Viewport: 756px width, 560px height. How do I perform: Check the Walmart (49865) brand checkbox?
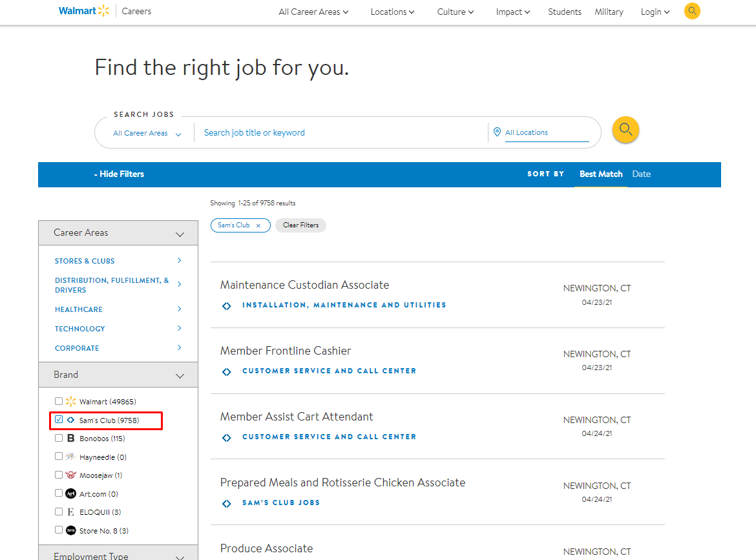[x=59, y=401]
